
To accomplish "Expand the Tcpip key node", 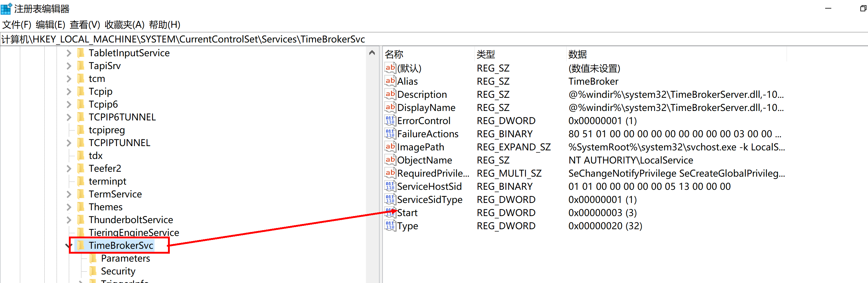I will (x=69, y=91).
